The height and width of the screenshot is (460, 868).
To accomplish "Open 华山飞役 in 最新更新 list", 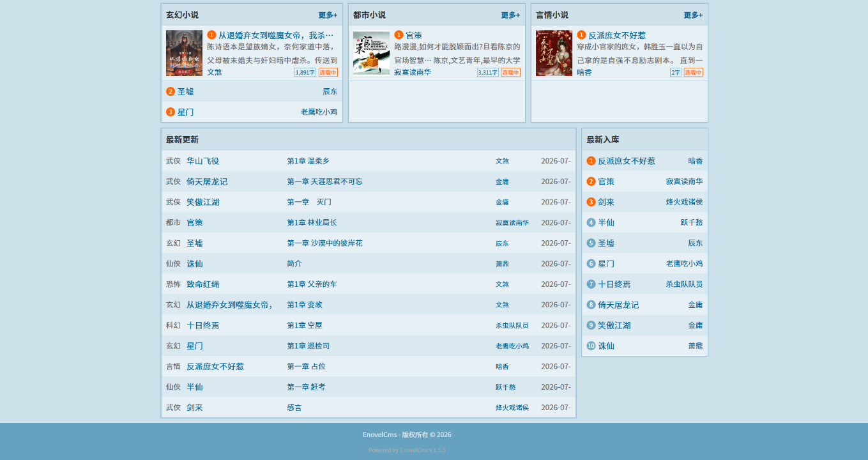I will click(202, 161).
